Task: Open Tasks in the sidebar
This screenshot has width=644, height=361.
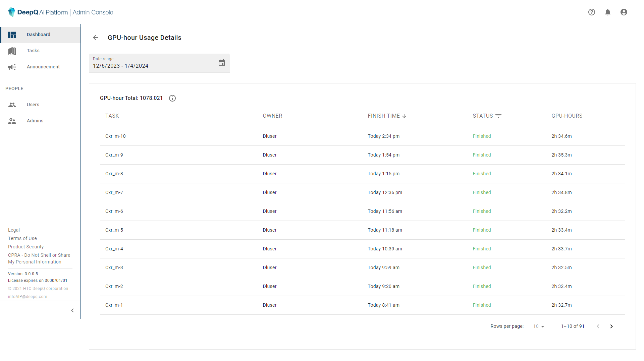Action: [33, 51]
